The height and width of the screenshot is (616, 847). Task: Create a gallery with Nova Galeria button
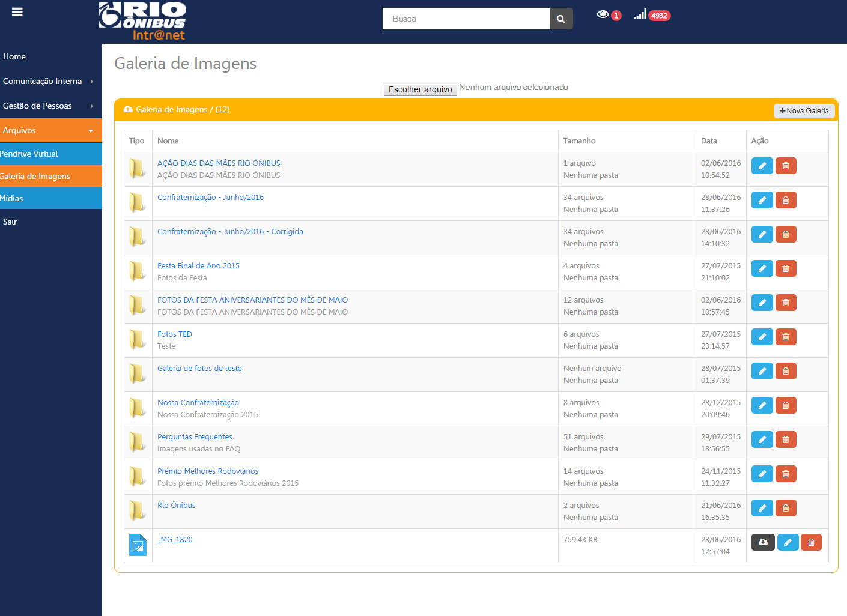(x=804, y=110)
